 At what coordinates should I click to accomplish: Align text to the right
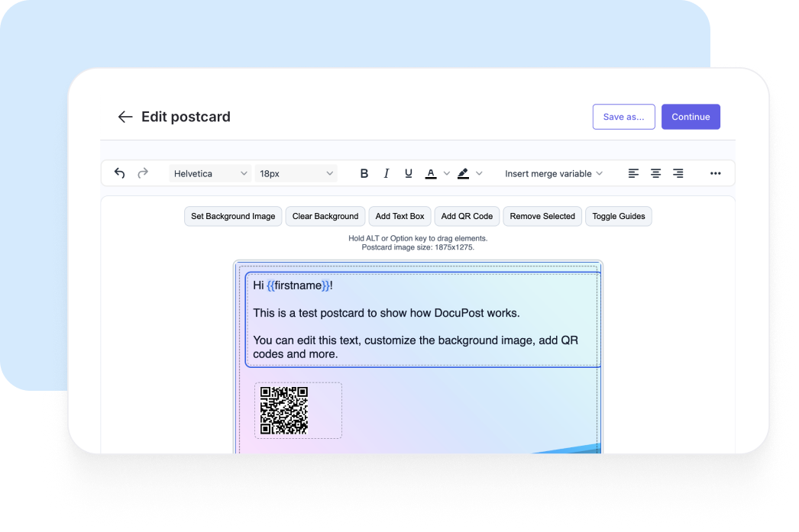pyautogui.click(x=678, y=173)
